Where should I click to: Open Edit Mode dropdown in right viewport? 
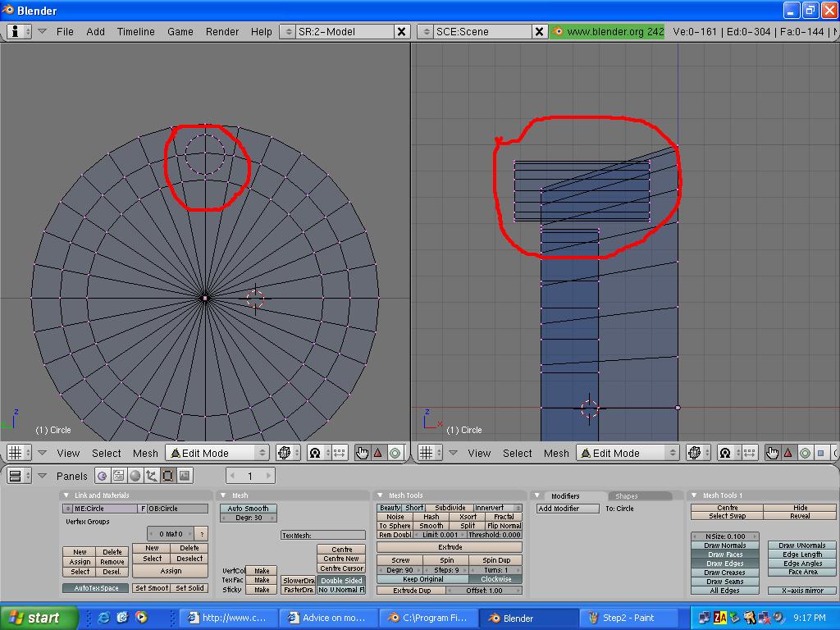coord(628,453)
